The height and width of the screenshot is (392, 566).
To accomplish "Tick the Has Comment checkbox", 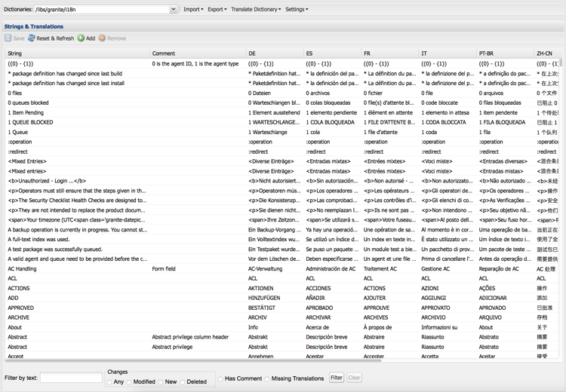I will (x=220, y=378).
